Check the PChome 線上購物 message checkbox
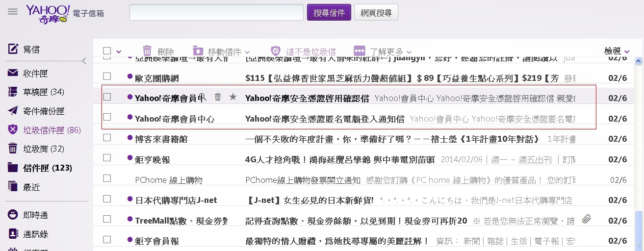This screenshot has height=251, width=644. coord(107,178)
